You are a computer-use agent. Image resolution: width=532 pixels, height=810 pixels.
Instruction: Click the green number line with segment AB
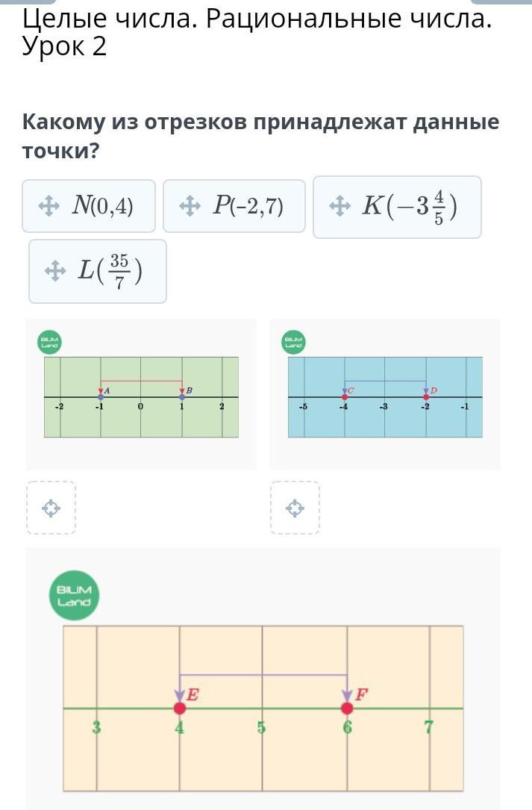142,396
